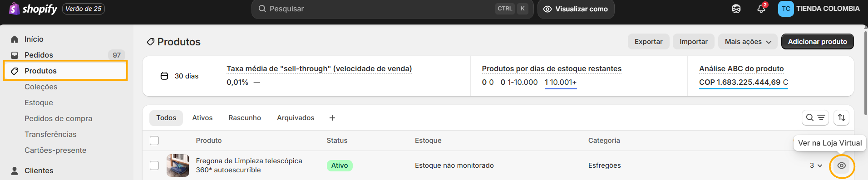Click the Início home icon
This screenshot has width=868, height=180.
(x=15, y=39)
